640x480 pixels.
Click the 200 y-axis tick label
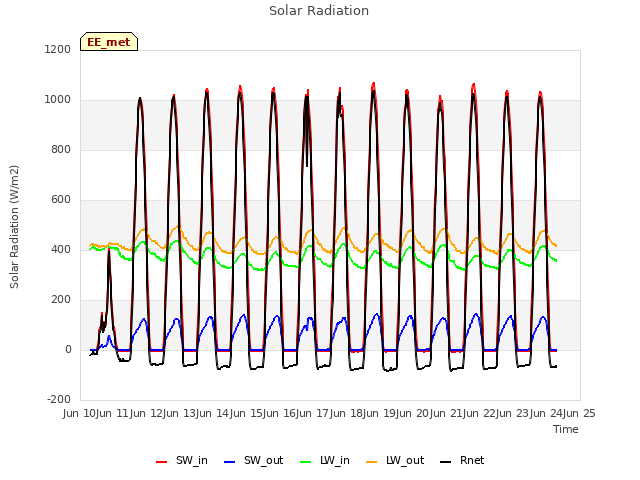[x=61, y=300]
